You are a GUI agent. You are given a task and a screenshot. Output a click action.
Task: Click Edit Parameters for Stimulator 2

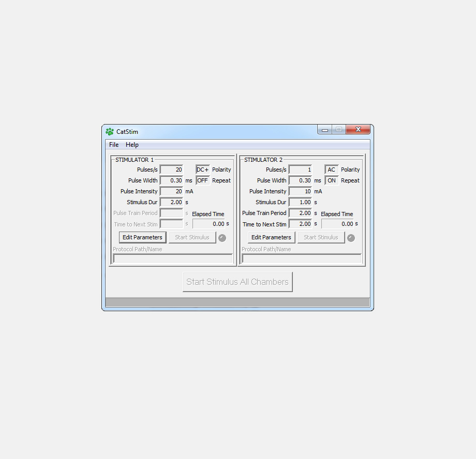(x=271, y=237)
